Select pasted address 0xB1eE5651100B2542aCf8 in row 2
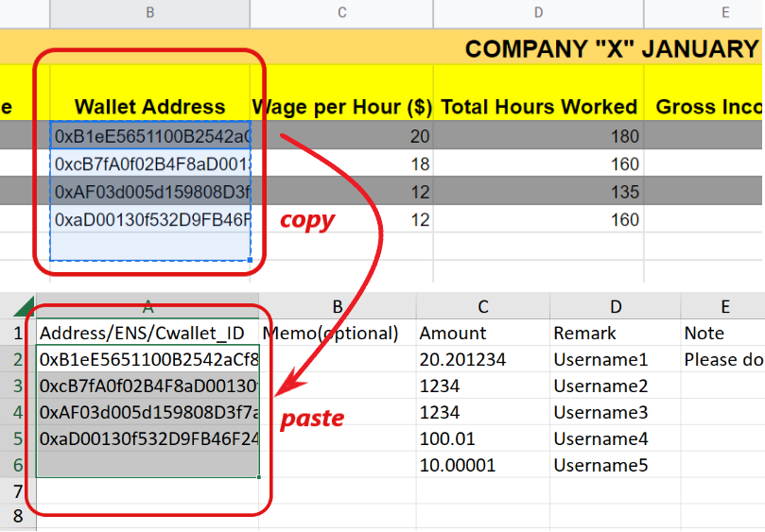The width and height of the screenshot is (765, 532). coord(148,359)
